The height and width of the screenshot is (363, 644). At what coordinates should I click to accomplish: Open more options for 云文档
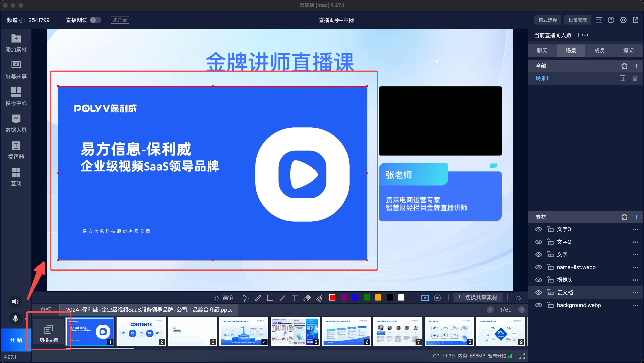[x=635, y=292]
